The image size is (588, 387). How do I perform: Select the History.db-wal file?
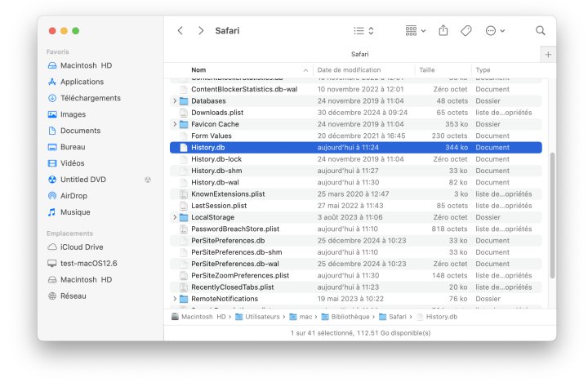(x=356, y=182)
